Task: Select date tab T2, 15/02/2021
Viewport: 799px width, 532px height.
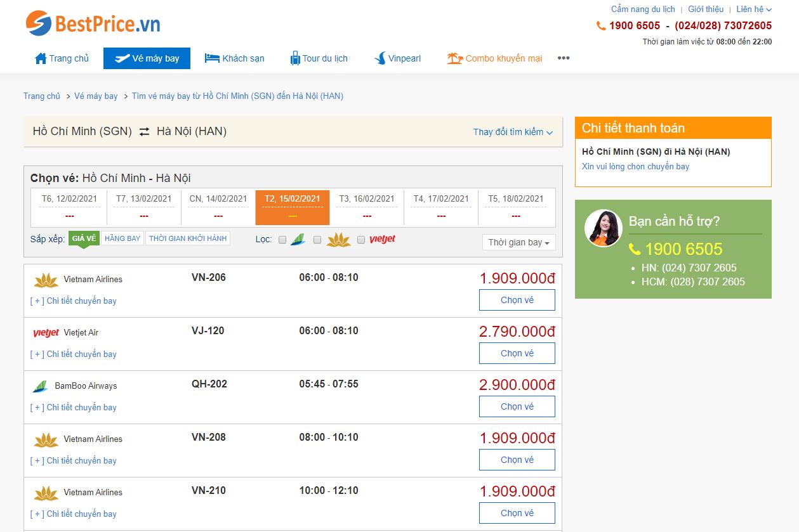Action: (x=293, y=207)
